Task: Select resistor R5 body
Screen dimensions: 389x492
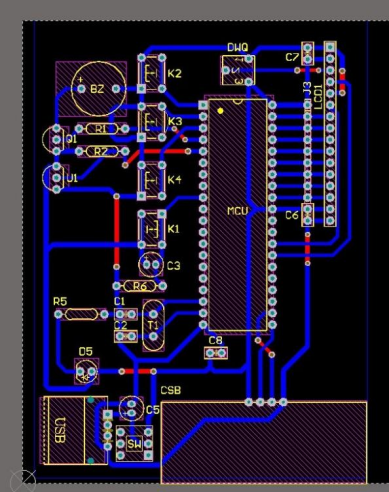Action: tap(81, 314)
